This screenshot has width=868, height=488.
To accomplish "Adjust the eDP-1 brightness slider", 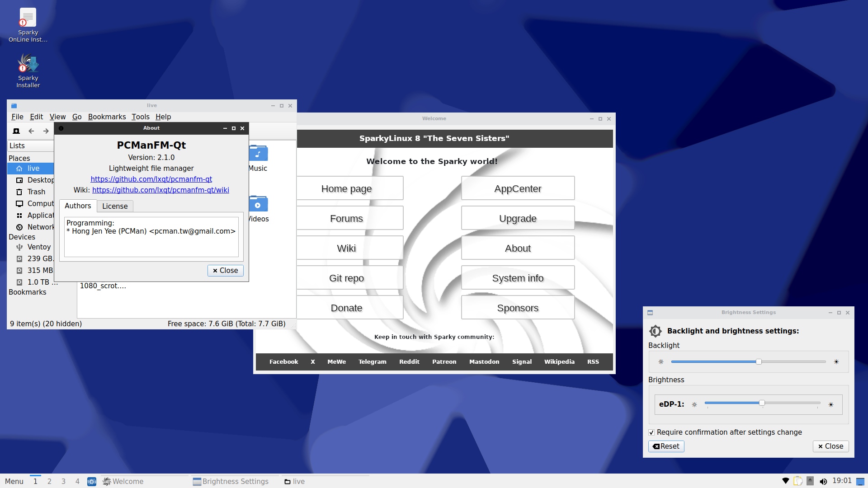I will click(x=762, y=403).
